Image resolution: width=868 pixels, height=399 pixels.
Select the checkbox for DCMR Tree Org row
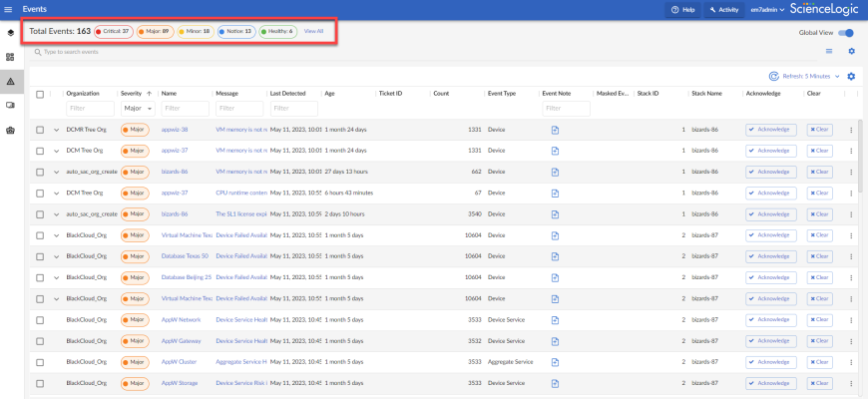(x=40, y=130)
